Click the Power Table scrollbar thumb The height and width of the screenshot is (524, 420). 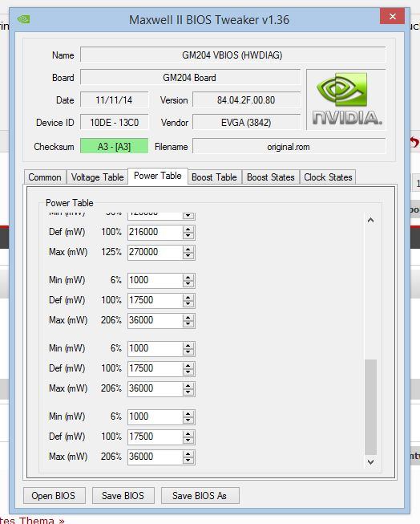370,407
